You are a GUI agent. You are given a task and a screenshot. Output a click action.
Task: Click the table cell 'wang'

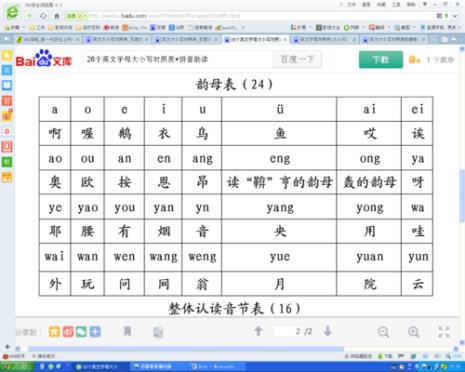163,257
